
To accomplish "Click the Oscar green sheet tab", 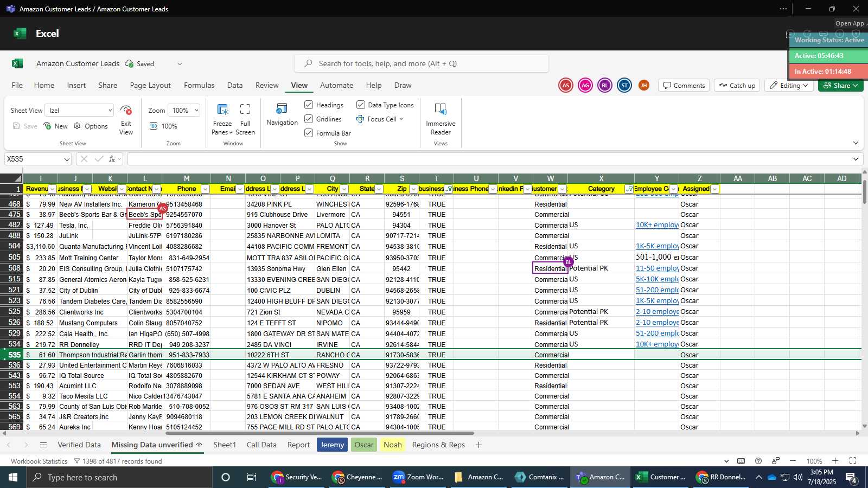I will tap(364, 445).
